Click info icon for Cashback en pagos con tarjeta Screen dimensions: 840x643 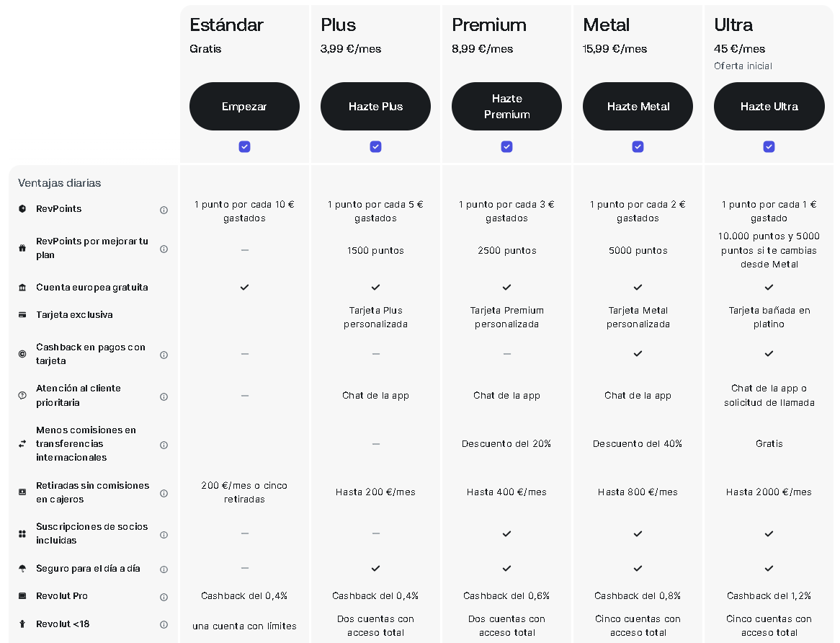tap(164, 355)
